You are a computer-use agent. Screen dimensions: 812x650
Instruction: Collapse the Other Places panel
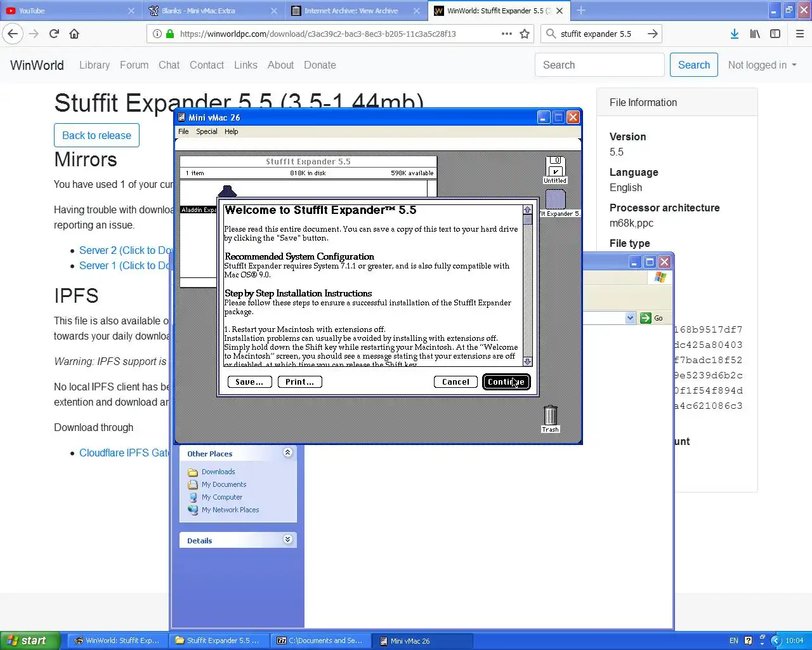click(x=287, y=453)
